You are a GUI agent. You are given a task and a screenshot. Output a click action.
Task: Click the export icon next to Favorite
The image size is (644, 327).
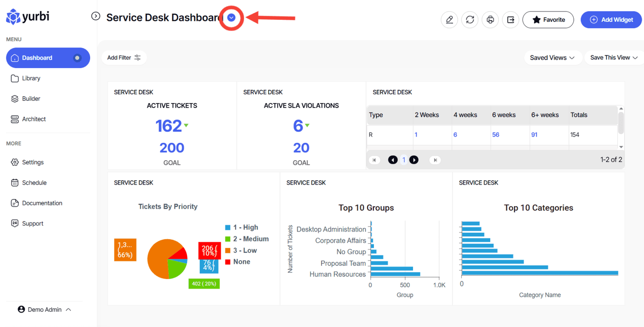coord(511,20)
